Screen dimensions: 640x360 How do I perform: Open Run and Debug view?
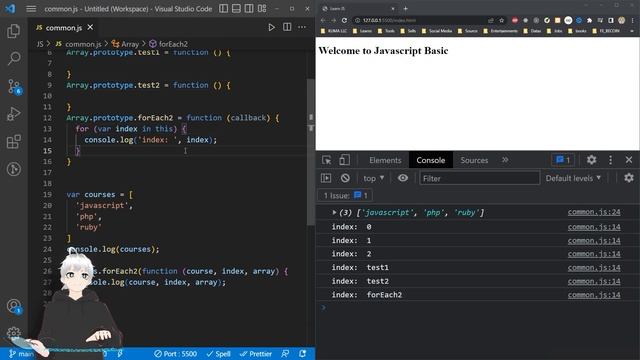[13, 114]
